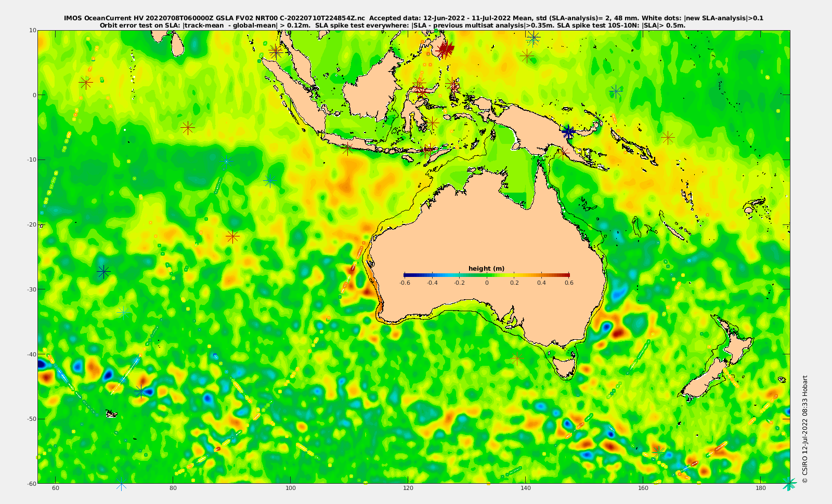Click the colorbar's 0 tick label
Viewport: 832px width, 504px height.
point(487,283)
